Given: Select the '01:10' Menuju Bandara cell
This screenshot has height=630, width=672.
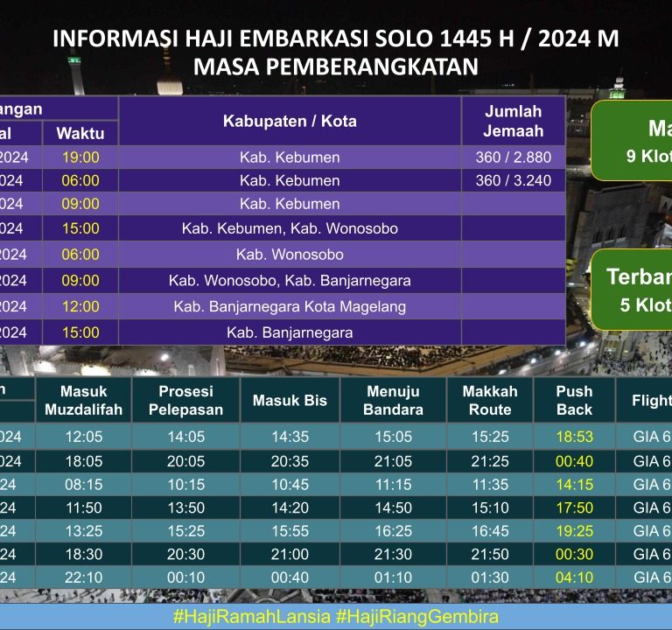Looking at the screenshot, I should pyautogui.click(x=393, y=577).
